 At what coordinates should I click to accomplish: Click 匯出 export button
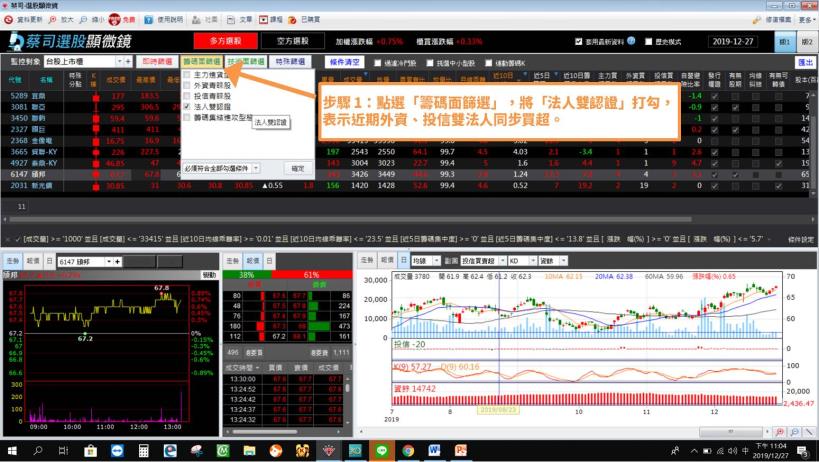click(805, 63)
